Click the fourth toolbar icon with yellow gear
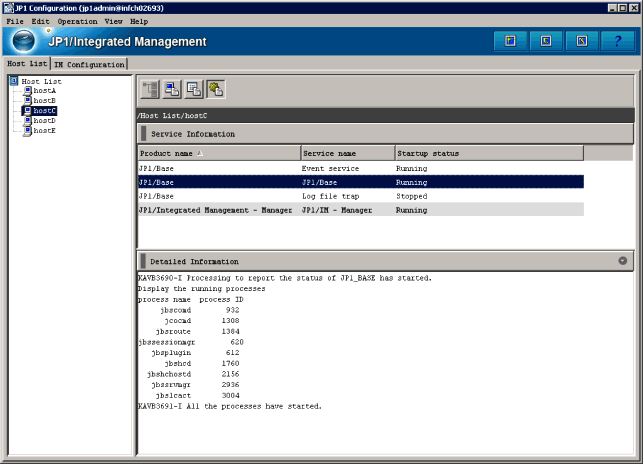The width and height of the screenshot is (643, 464). [216, 90]
